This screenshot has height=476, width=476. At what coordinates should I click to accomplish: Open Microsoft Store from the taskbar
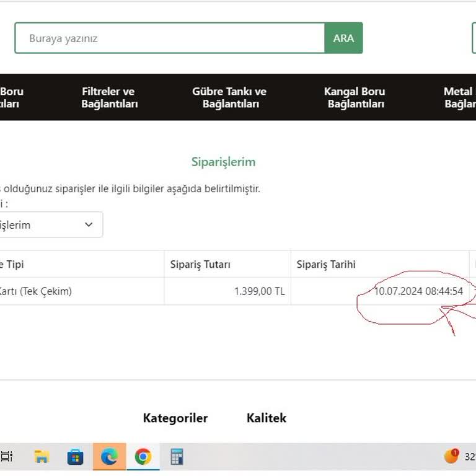(75, 457)
